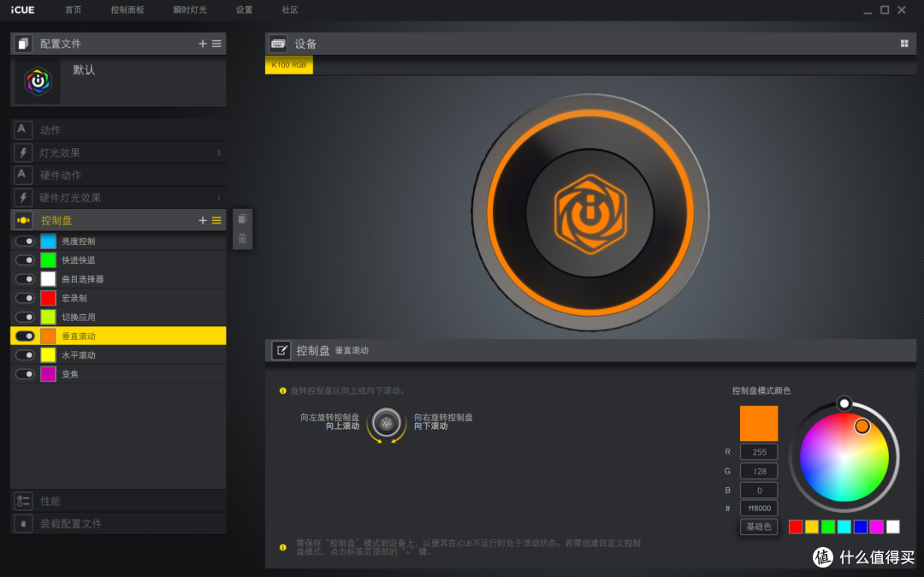
Task: Open the 控制面板 menu
Action: pyautogui.click(x=127, y=10)
